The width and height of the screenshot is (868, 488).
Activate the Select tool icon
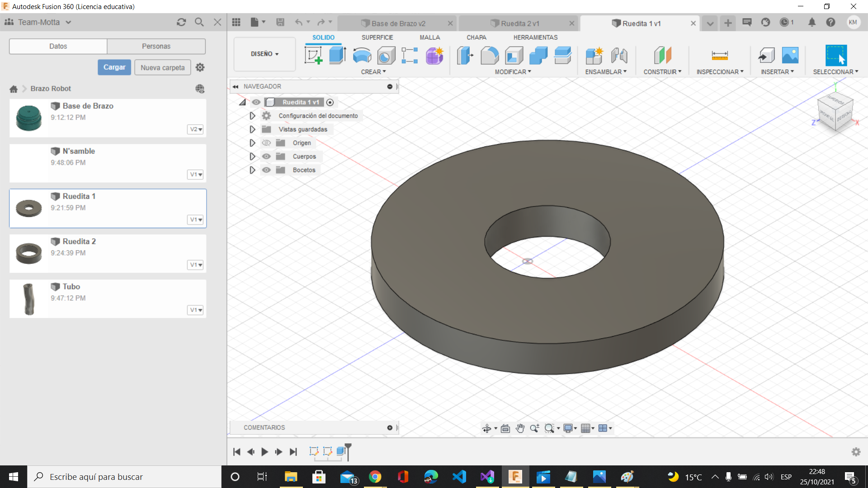coord(836,56)
